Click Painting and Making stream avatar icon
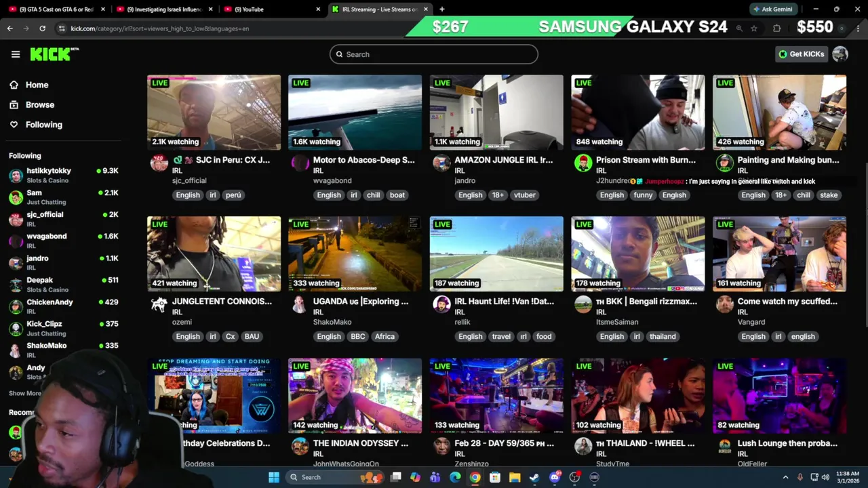This screenshot has height=488, width=868. 725,163
